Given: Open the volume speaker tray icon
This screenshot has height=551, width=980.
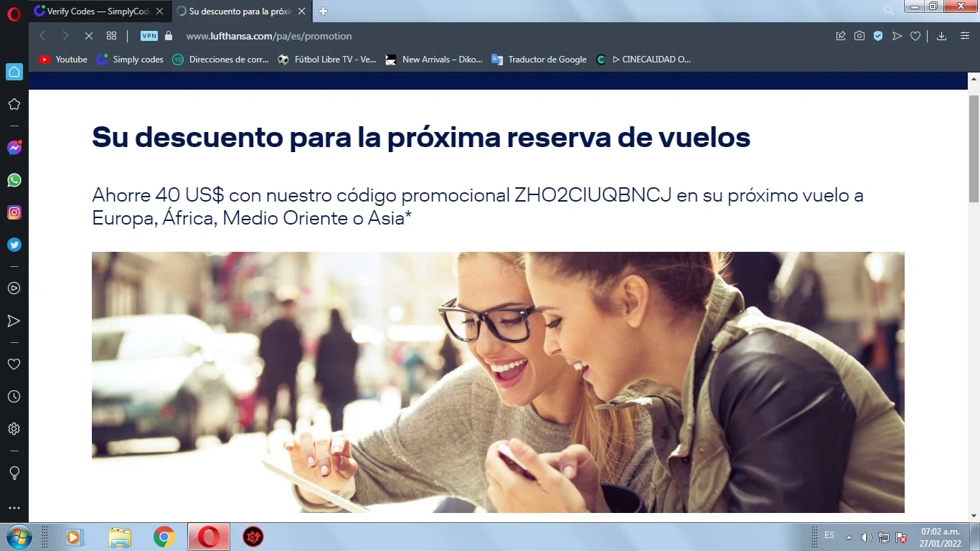Looking at the screenshot, I should pyautogui.click(x=866, y=537).
